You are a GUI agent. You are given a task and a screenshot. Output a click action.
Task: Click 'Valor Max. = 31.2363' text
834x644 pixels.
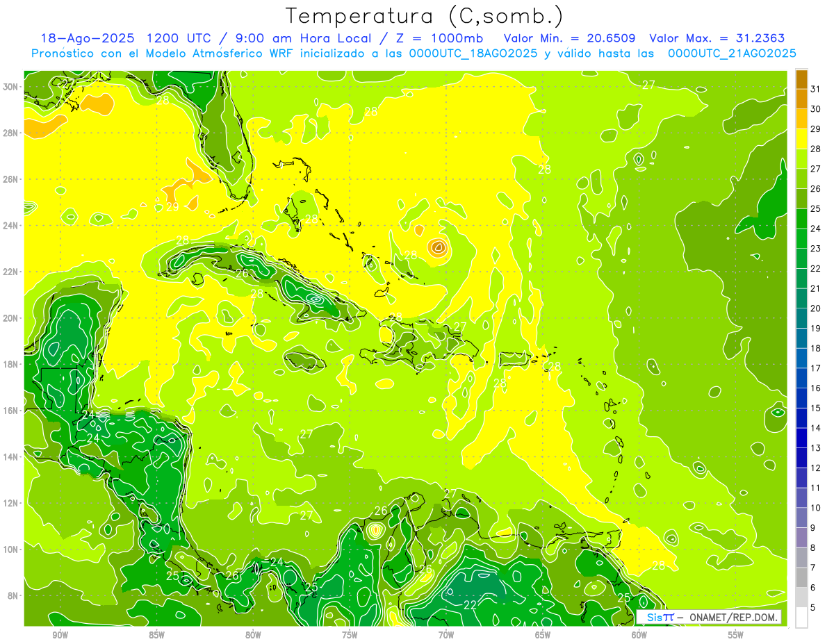717,38
